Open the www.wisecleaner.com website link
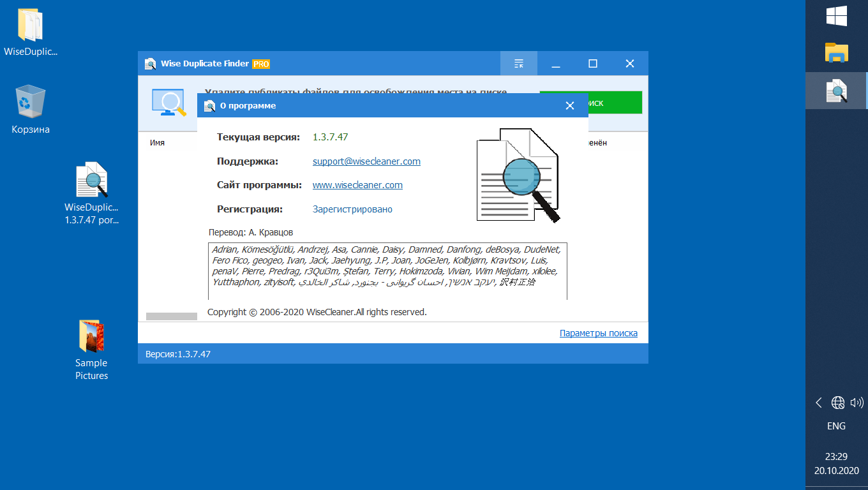Viewport: 868px width, 490px height. (357, 185)
